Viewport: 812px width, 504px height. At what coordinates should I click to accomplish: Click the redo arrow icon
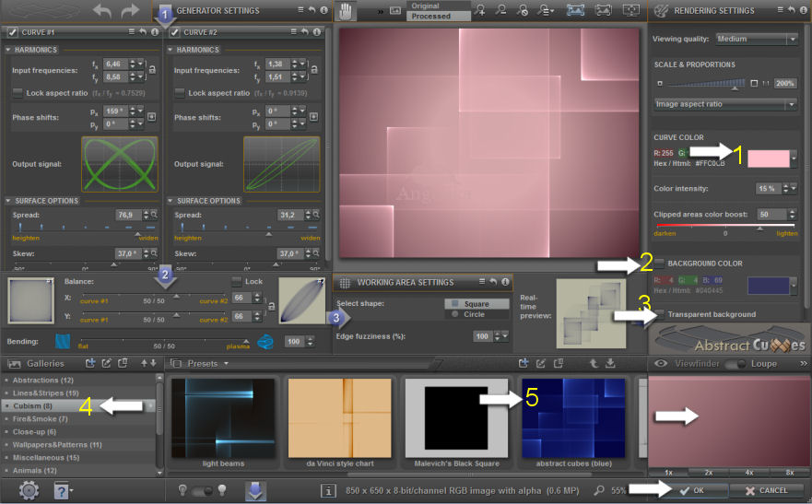(x=130, y=11)
